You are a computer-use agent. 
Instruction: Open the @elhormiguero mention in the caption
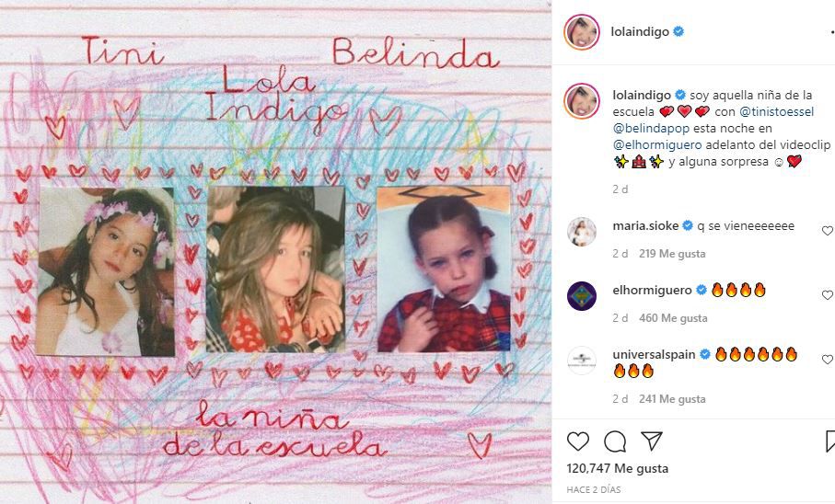click(x=657, y=144)
